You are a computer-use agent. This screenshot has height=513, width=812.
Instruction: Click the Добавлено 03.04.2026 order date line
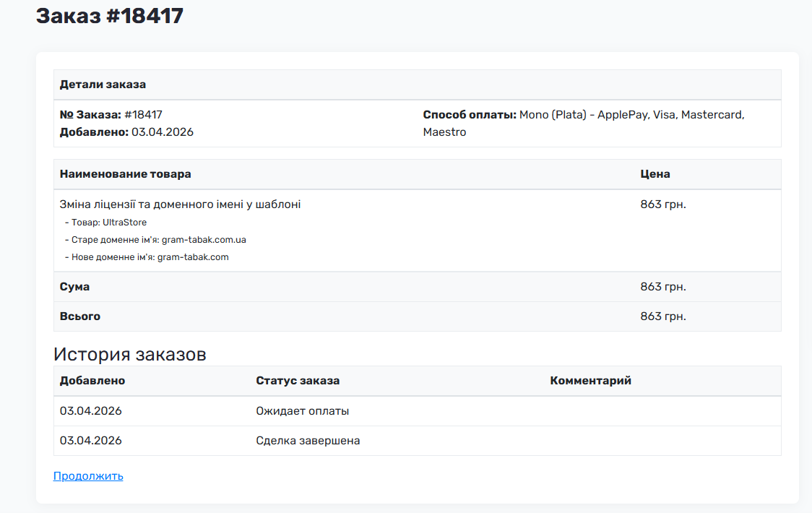click(126, 132)
